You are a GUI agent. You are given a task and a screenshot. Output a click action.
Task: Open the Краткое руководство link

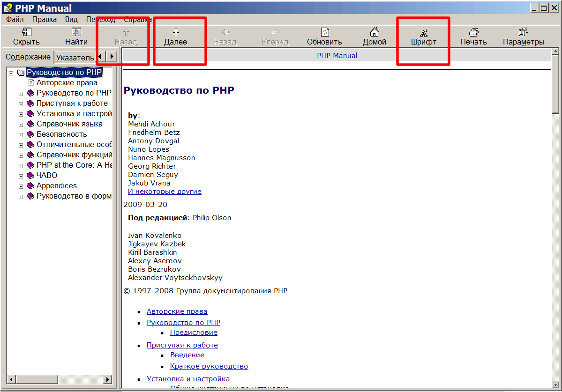[209, 366]
